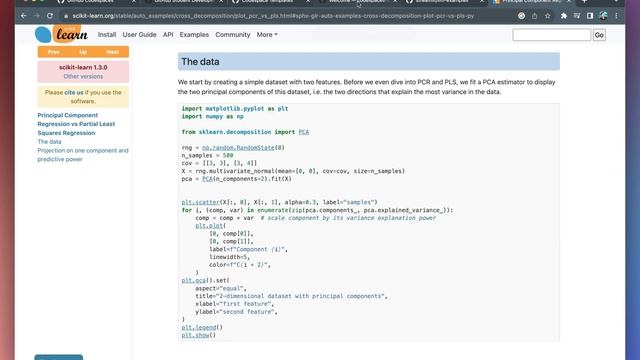Reload the scikit-learn page
This screenshot has height=360, width=640.
[x=50, y=16]
